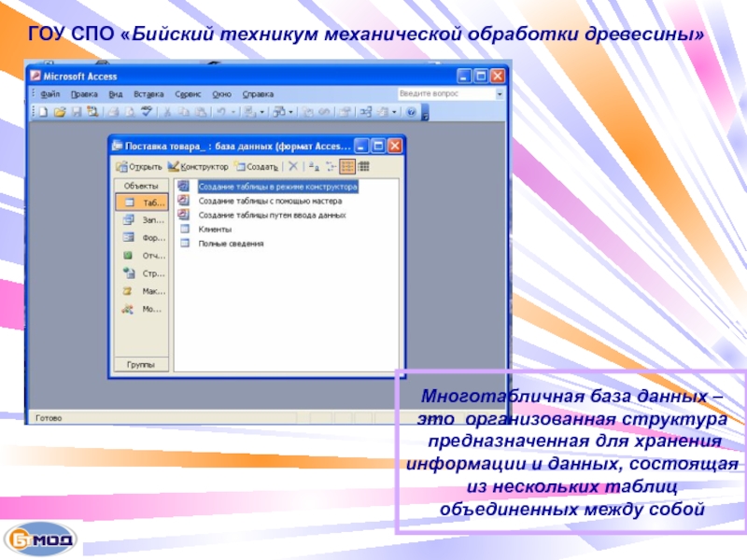Select the Отчеты object category

(142, 256)
